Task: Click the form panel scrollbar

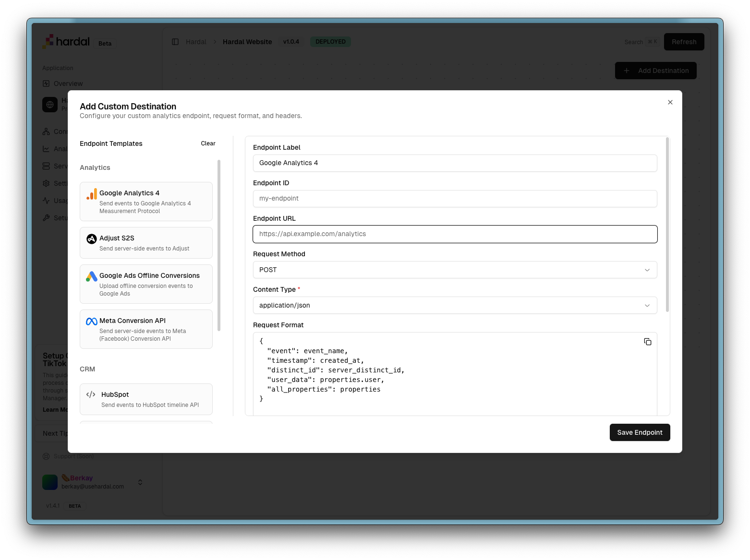Action: click(x=667, y=225)
